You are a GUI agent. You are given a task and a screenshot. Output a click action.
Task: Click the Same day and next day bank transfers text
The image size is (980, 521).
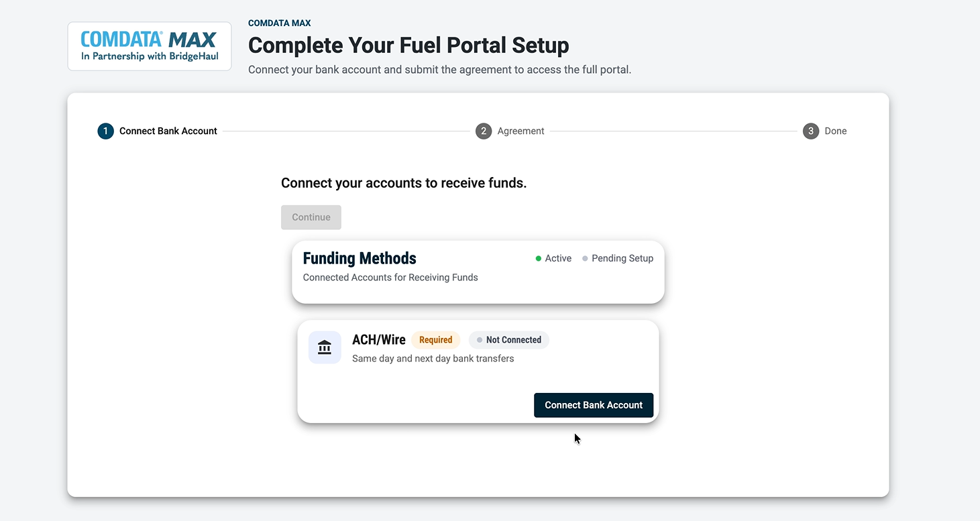[433, 359]
